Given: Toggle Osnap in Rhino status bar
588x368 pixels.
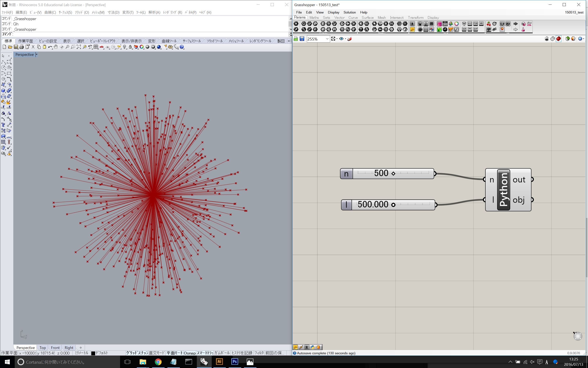Looking at the screenshot, I should (189, 353).
